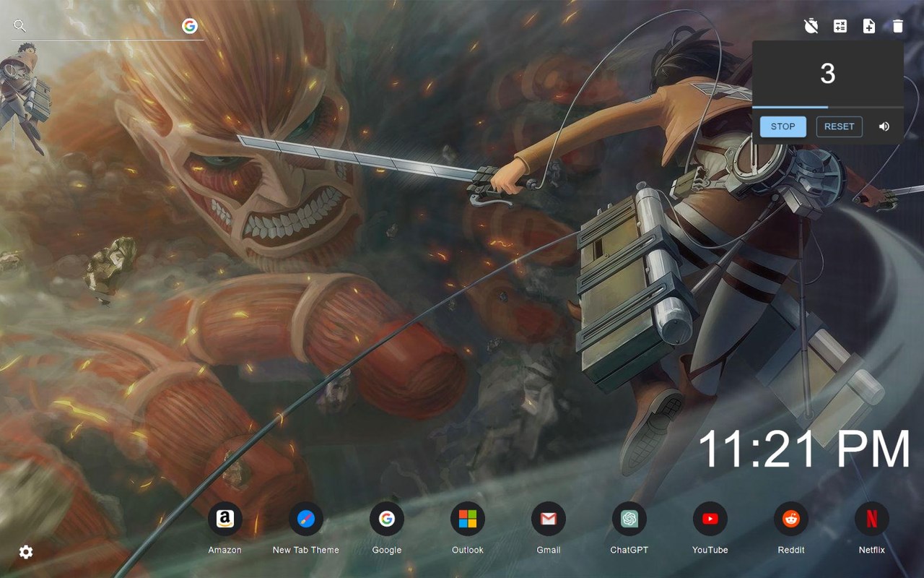The width and height of the screenshot is (924, 578).
Task: Open the Gmail shortcut
Action: 549,529
